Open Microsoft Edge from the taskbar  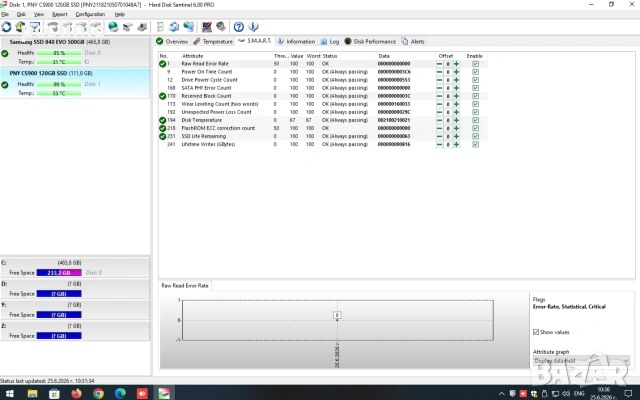(x=120, y=393)
